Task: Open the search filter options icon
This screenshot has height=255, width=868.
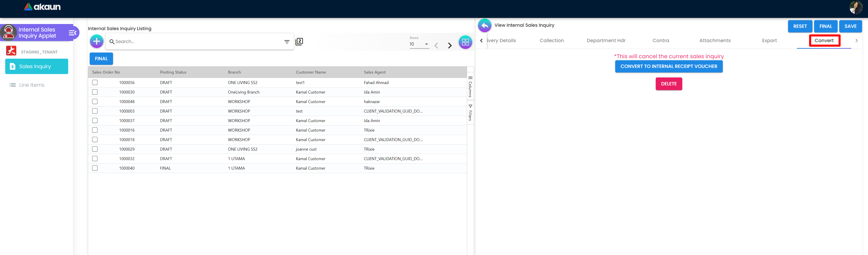Action: 287,42
